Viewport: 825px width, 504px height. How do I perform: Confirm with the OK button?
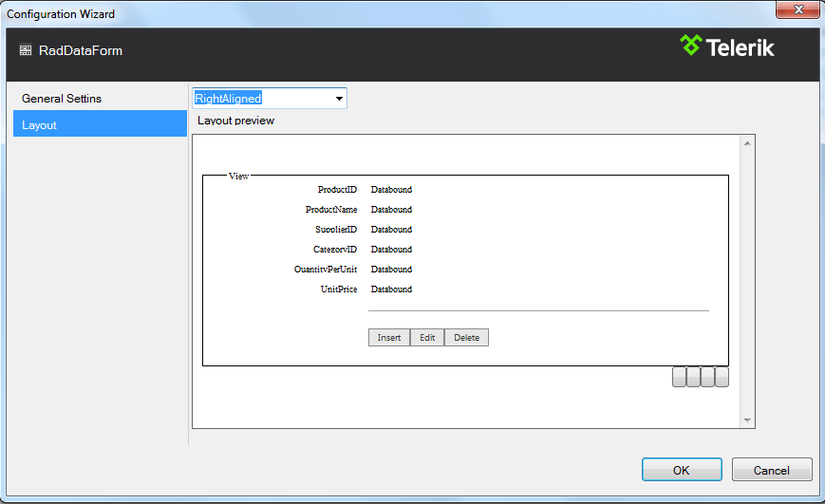[682, 470]
